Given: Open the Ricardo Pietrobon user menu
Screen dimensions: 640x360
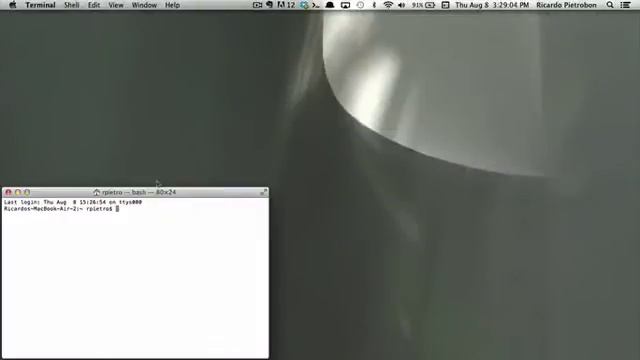Looking at the screenshot, I should (x=566, y=5).
